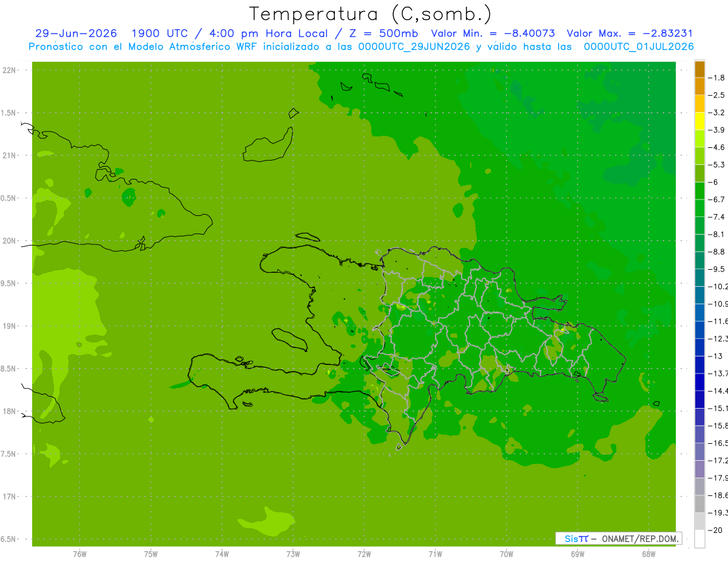The height and width of the screenshot is (562, 728).
Task: Click the "-1.8" color bar value
Action: pos(717,78)
